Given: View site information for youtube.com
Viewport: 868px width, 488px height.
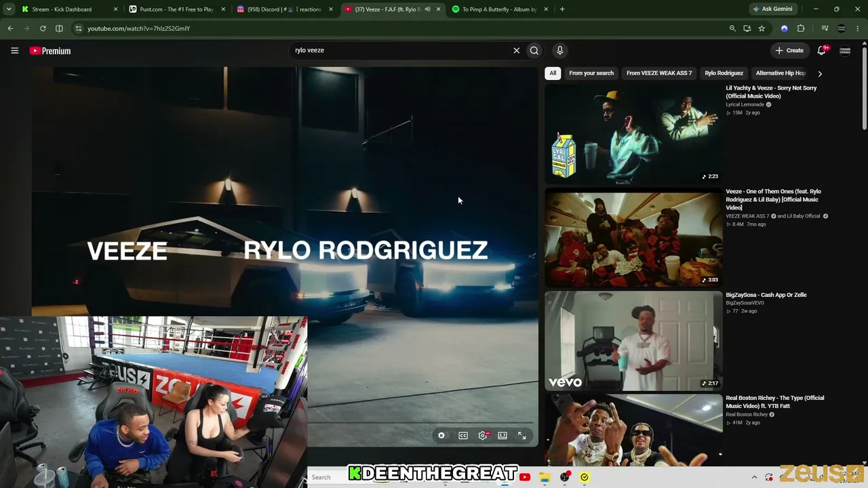Looking at the screenshot, I should tap(79, 28).
